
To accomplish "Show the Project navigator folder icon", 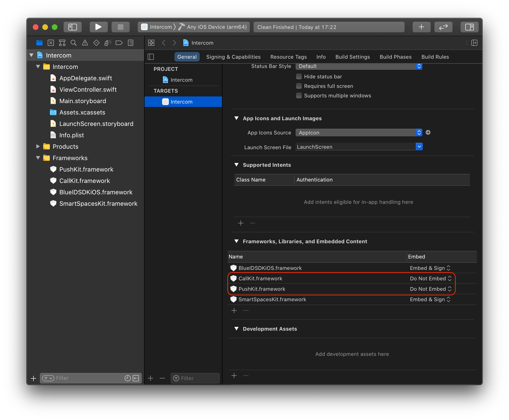I will click(39, 43).
